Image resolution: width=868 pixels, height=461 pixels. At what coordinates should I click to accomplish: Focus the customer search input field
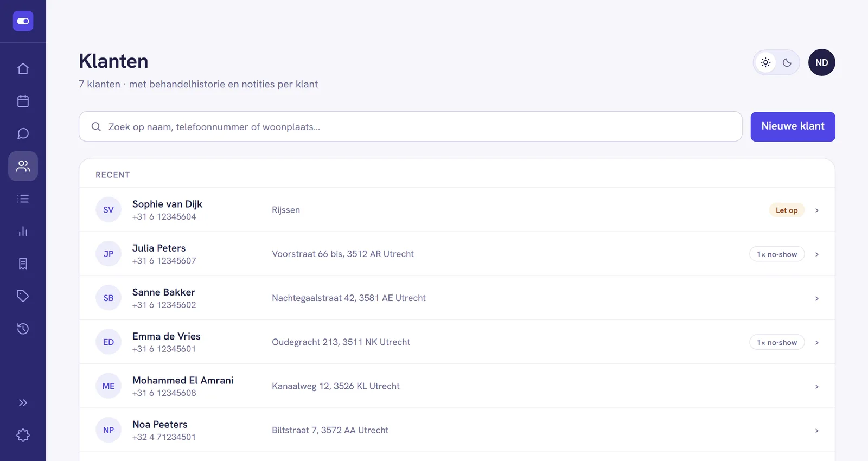(410, 127)
